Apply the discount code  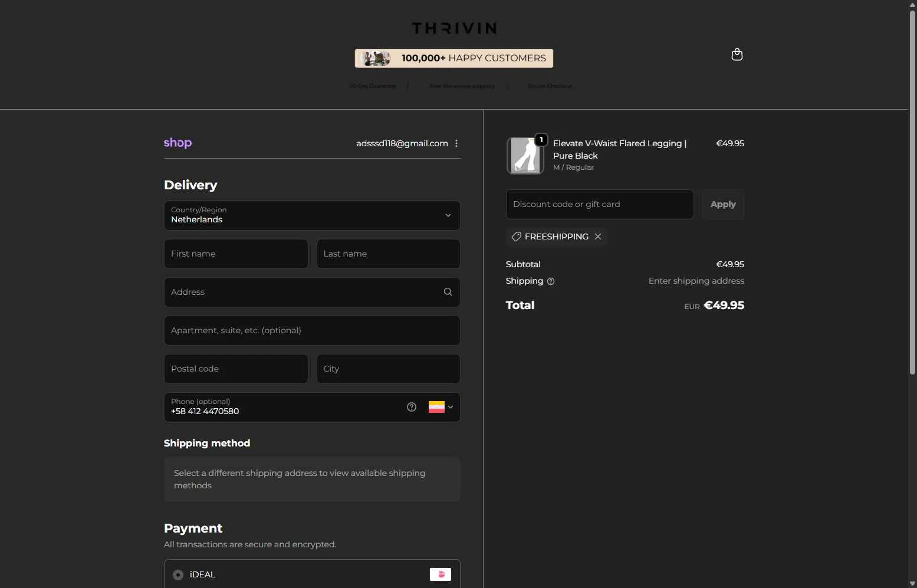[723, 204]
